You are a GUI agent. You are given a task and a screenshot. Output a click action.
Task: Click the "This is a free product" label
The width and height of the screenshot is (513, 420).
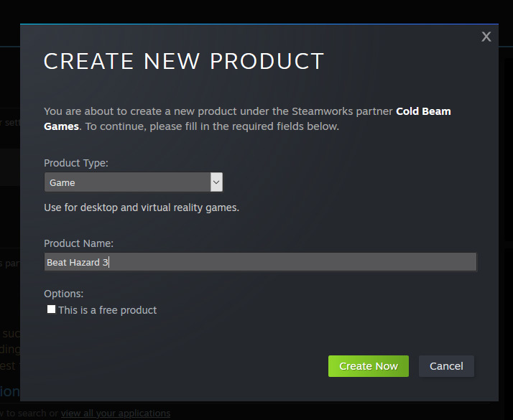108,310
